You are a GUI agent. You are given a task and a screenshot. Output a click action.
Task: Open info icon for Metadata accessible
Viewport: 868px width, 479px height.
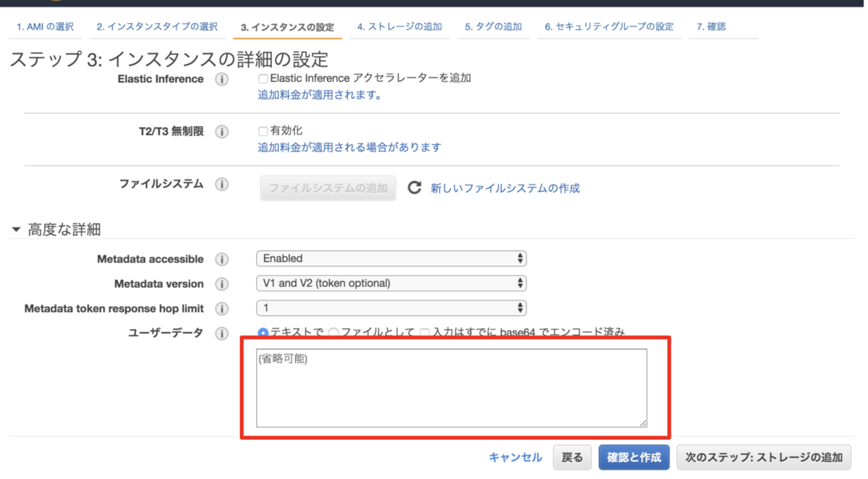[x=222, y=259]
